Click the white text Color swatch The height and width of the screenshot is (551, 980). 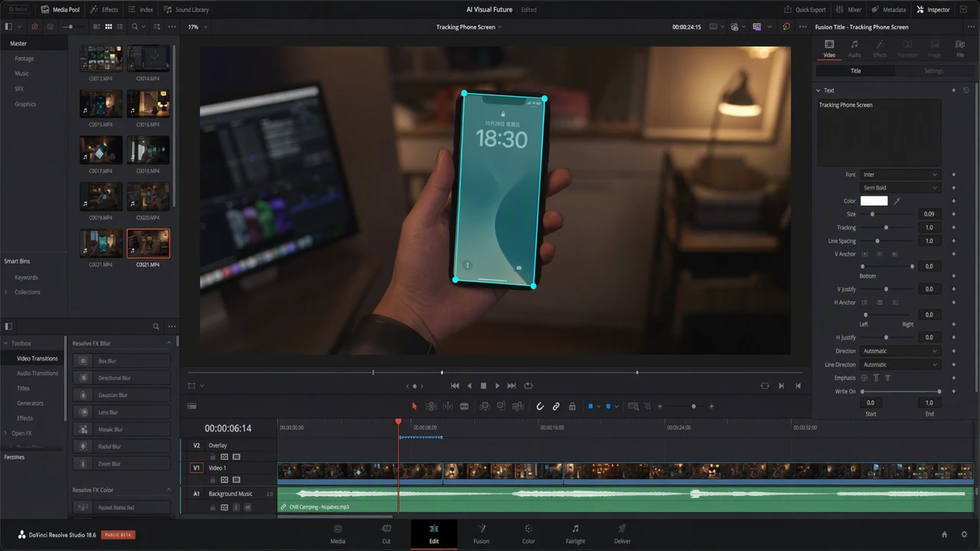pos(874,201)
